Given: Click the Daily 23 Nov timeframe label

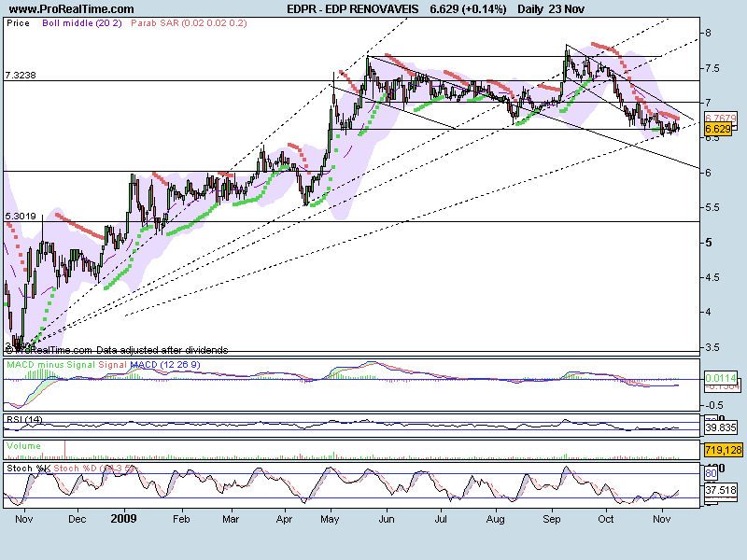Looking at the screenshot, I should [551, 9].
